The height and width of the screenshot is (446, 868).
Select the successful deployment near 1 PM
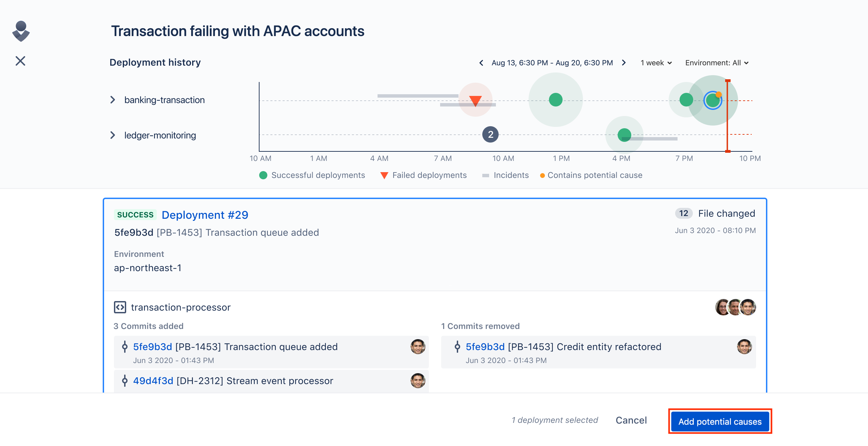tap(556, 100)
